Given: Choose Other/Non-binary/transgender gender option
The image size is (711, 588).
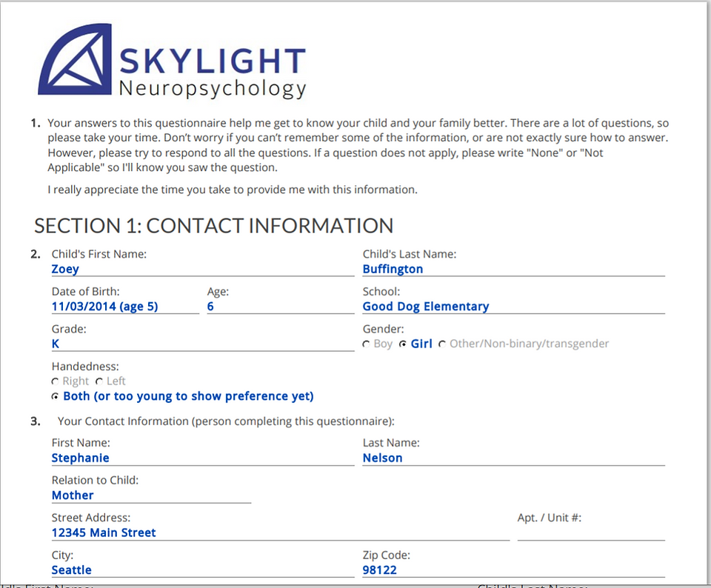Looking at the screenshot, I should tap(441, 344).
